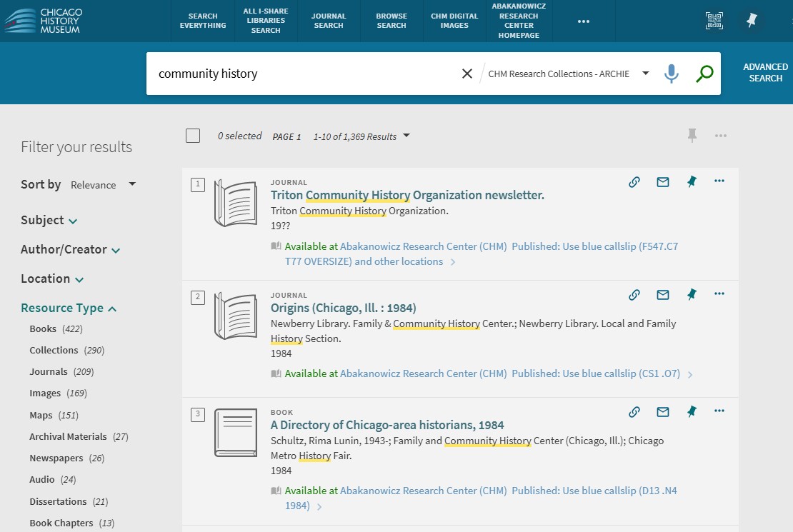
Task: Open Search Everything tab
Action: [x=203, y=21]
